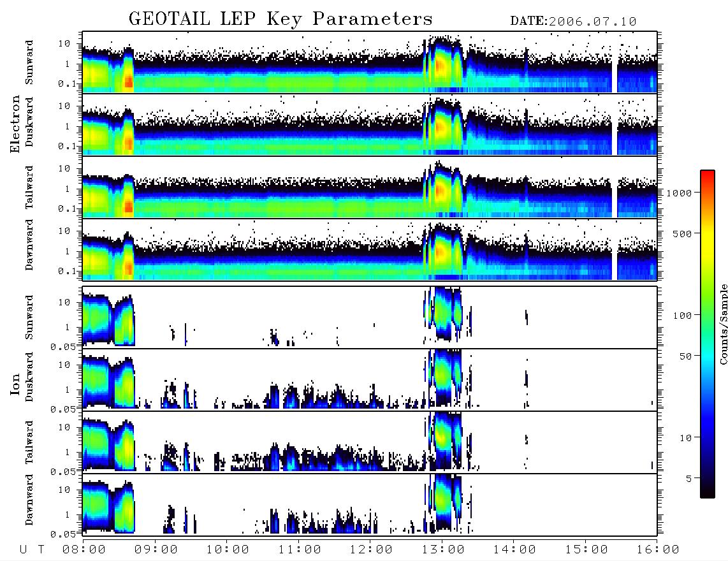Click the Electron Tailward axis label
This screenshot has height=561, width=728.
point(29,187)
